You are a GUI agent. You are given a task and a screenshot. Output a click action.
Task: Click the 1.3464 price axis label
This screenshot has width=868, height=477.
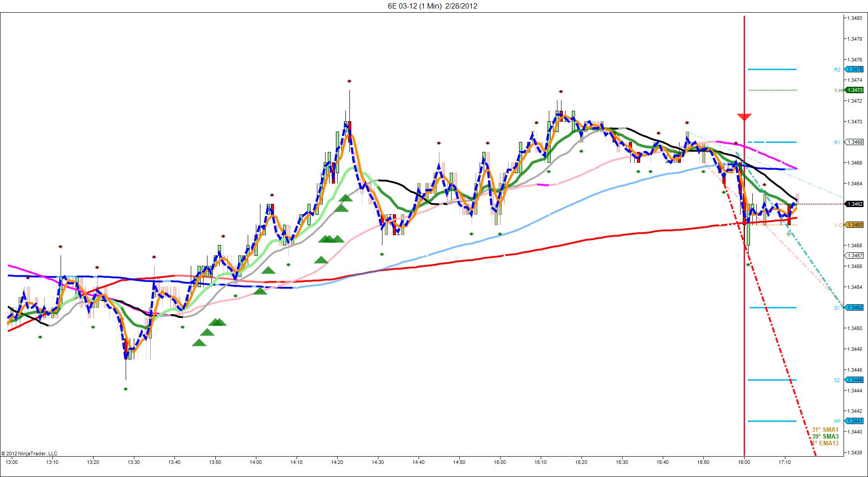coord(854,184)
